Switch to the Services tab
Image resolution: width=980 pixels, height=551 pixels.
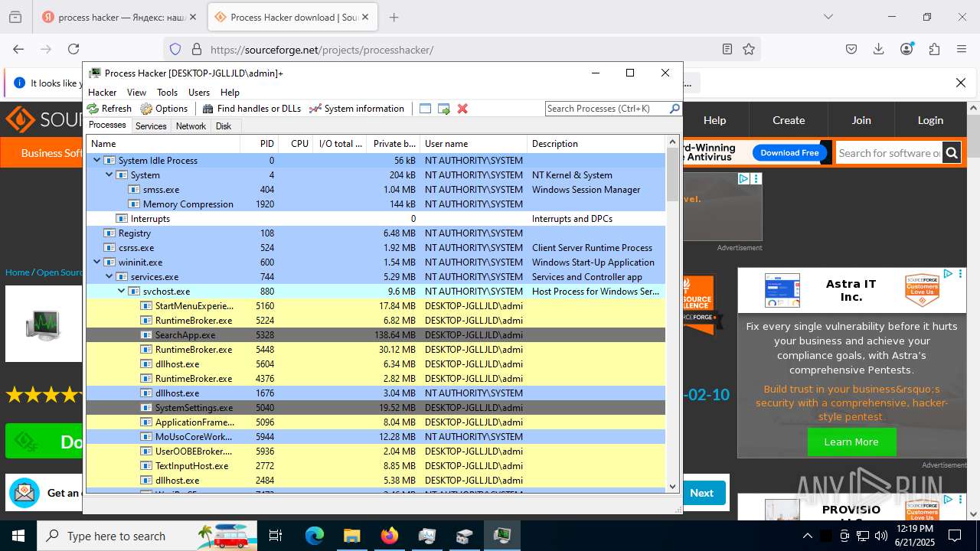[x=151, y=126]
